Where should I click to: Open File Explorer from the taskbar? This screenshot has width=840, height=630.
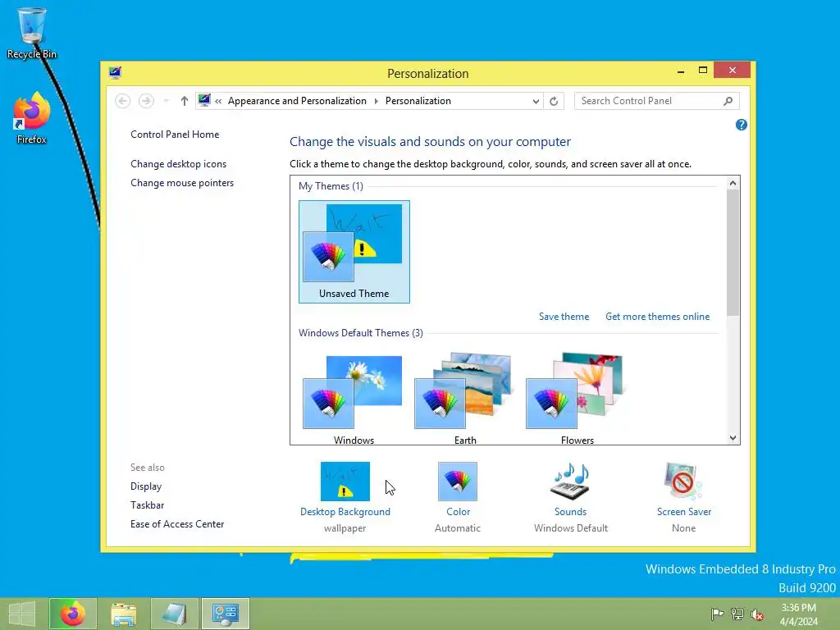(x=124, y=614)
